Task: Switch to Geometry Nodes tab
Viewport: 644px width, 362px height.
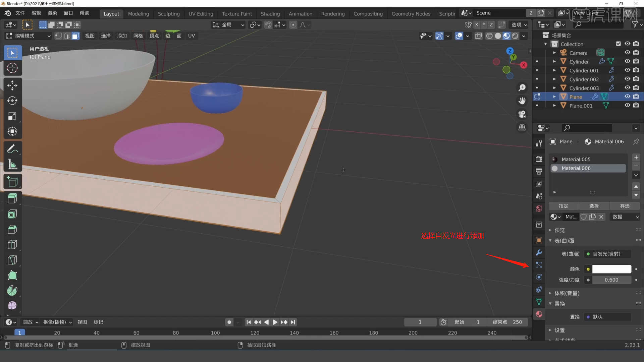Action: tap(411, 13)
